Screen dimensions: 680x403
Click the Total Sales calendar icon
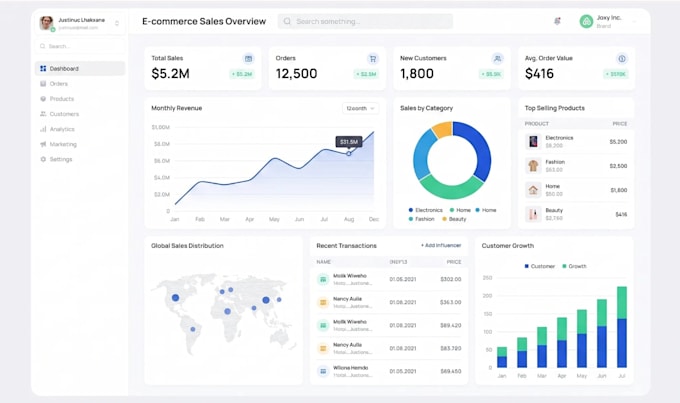(248, 59)
